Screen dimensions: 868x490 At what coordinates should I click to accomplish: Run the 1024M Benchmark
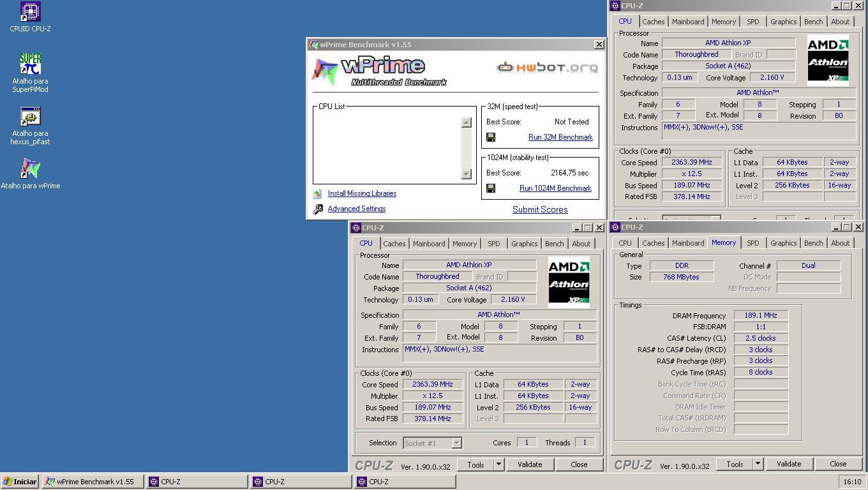click(555, 188)
